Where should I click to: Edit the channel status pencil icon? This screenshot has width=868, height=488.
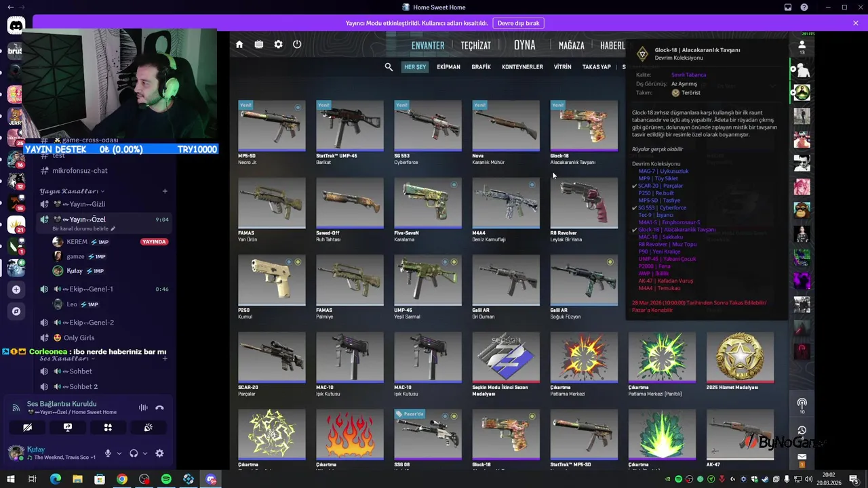(x=113, y=229)
